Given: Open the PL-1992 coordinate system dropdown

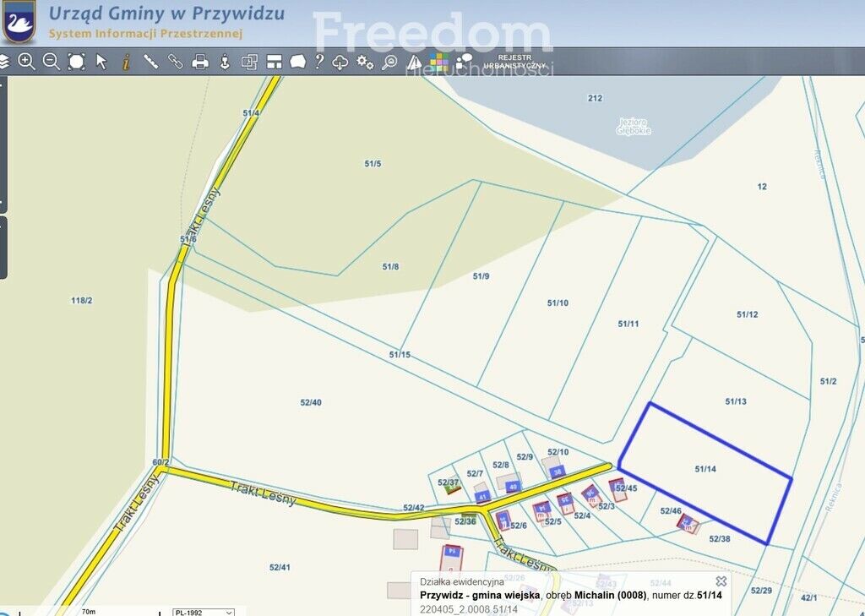Looking at the screenshot, I should coord(204,612).
